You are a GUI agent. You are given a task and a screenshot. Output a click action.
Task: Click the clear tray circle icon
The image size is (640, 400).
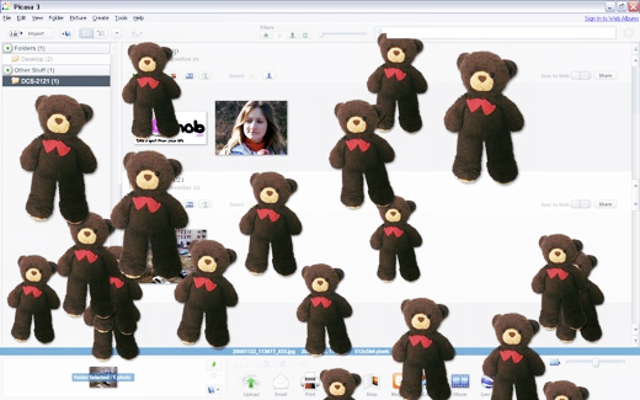point(213,376)
